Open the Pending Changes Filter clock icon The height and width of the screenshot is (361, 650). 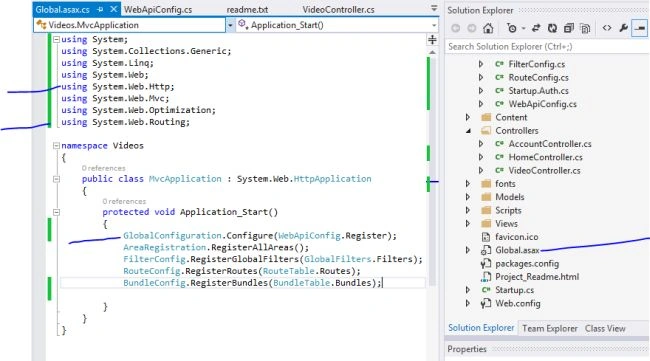click(x=512, y=28)
